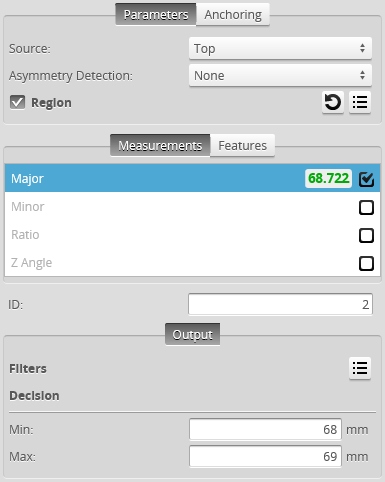Screen dimensions: 385x482
Task: Select the Measurements tab
Action: [x=160, y=145]
